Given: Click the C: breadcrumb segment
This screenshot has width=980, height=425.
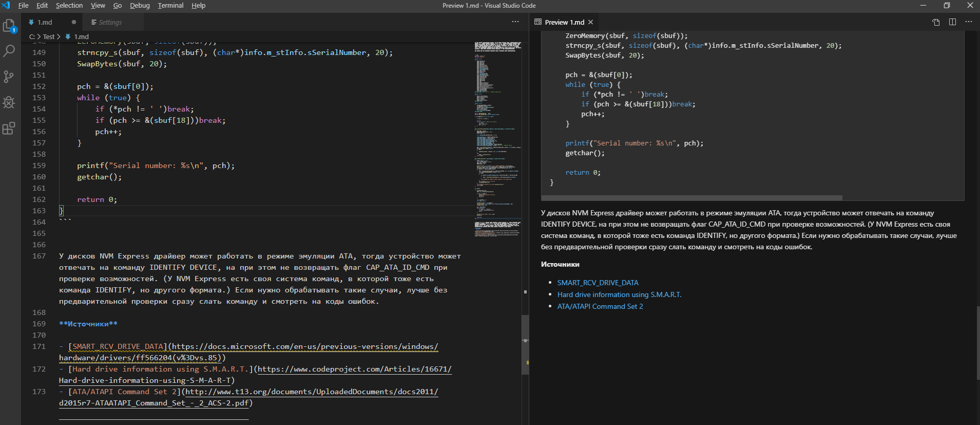Looking at the screenshot, I should point(32,36).
